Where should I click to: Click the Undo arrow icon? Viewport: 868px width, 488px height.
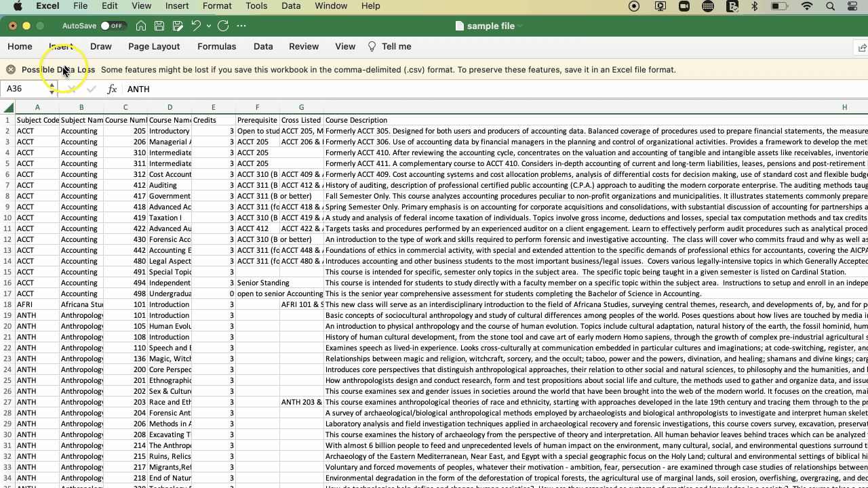(196, 26)
